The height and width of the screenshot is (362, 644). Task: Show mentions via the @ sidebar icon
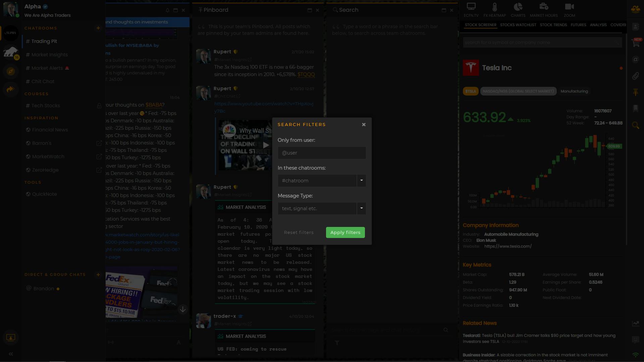point(636,60)
